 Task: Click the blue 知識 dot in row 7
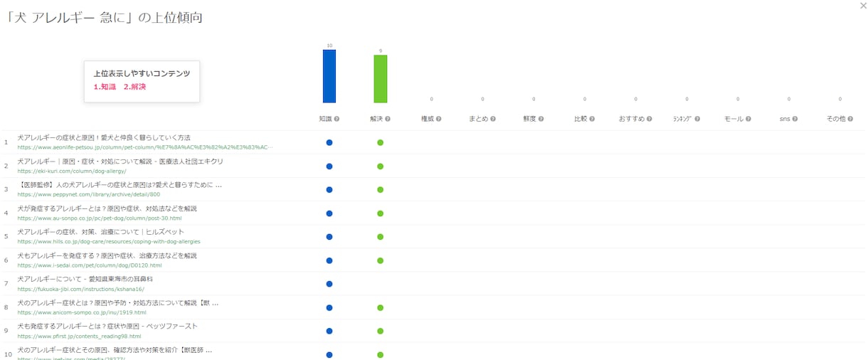point(329,284)
